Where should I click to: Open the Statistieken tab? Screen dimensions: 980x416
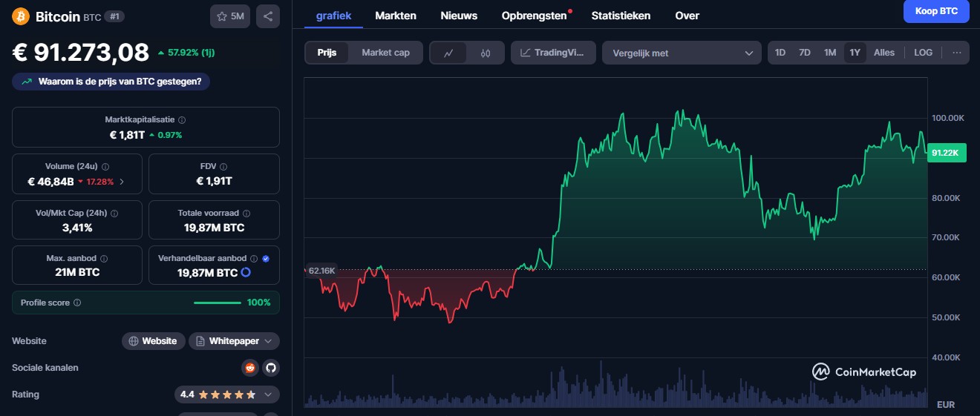[x=621, y=16]
